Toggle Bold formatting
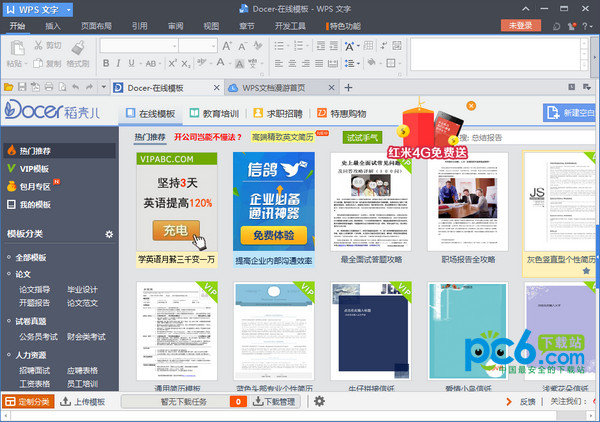This screenshot has width=600, height=422. pyautogui.click(x=106, y=63)
